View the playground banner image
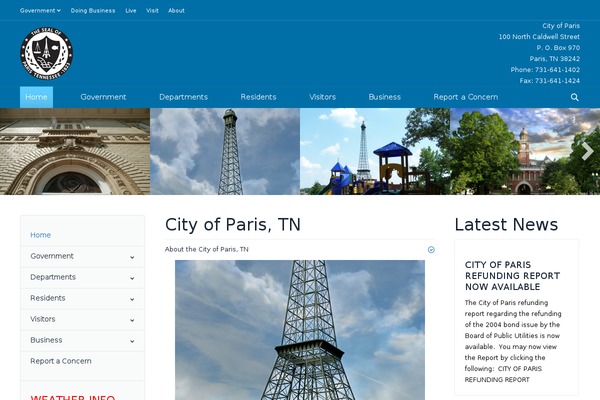 [375, 152]
